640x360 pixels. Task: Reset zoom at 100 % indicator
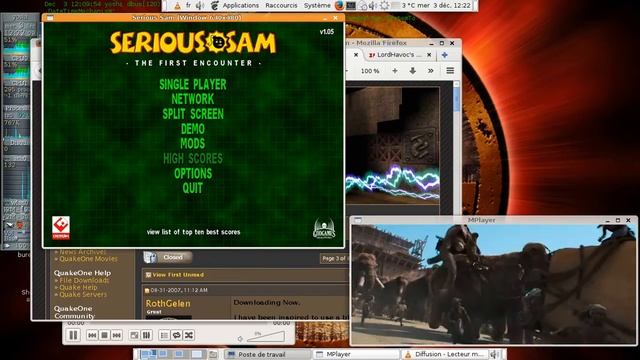[x=370, y=71]
